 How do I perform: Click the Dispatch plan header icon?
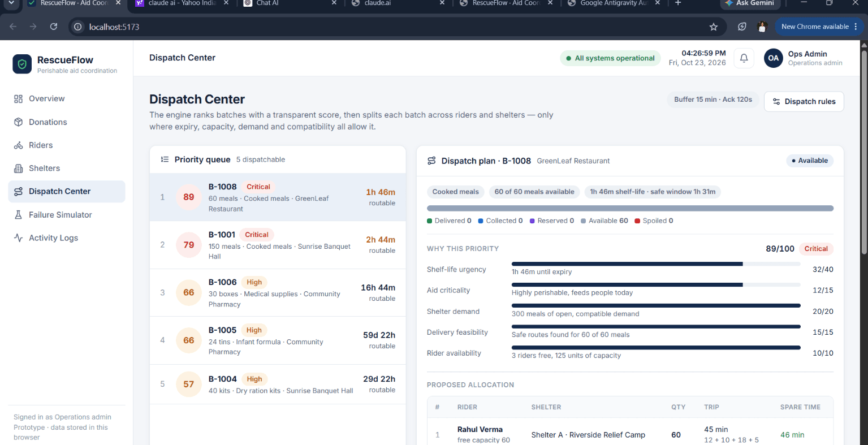431,161
